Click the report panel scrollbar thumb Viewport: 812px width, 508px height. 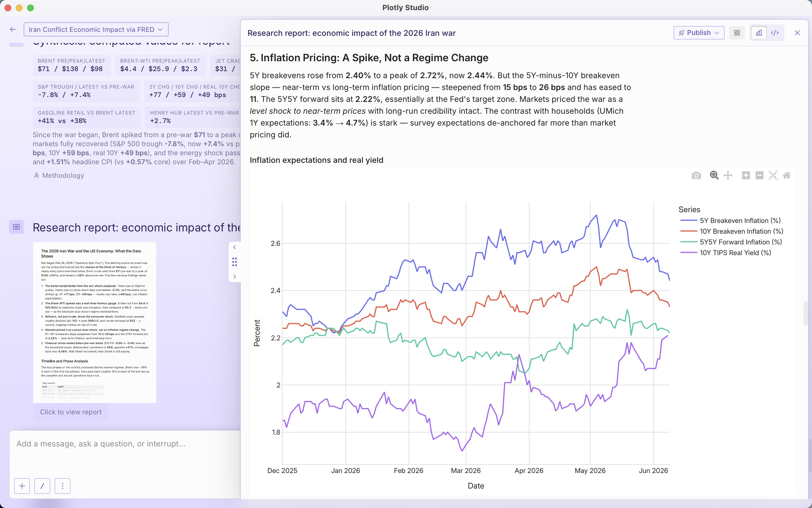[805, 314]
